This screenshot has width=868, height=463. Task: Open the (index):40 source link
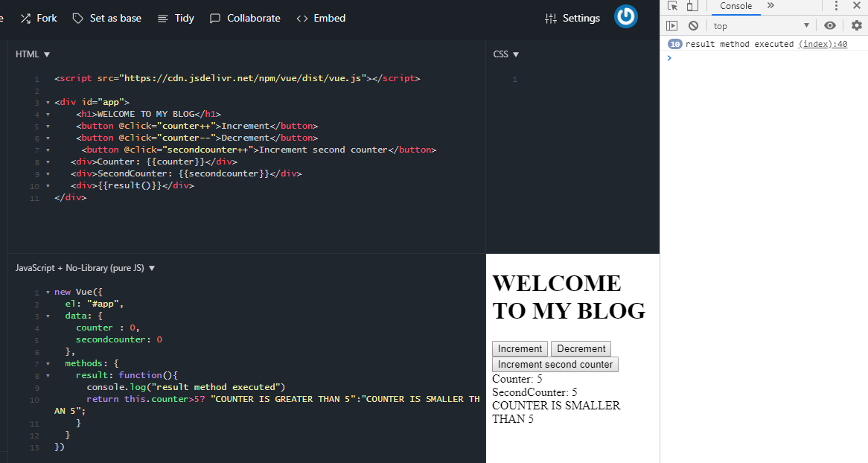[823, 44]
